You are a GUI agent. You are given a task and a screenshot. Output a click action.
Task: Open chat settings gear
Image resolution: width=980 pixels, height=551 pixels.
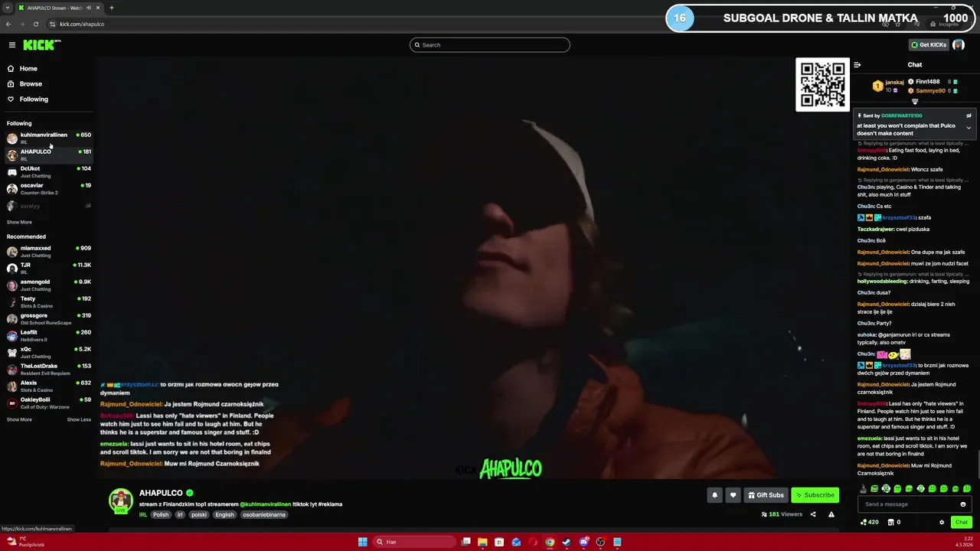click(942, 523)
